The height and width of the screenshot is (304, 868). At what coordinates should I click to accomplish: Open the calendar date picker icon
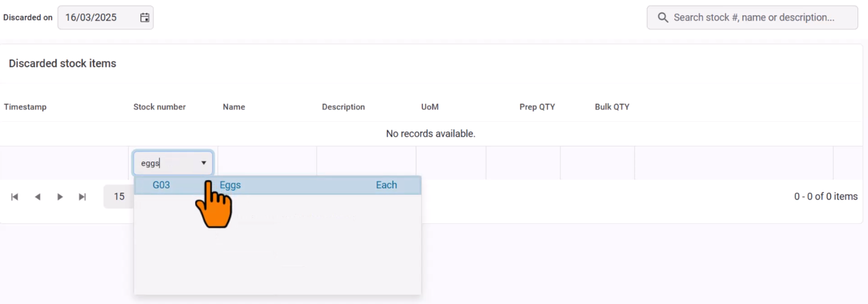[x=145, y=18]
